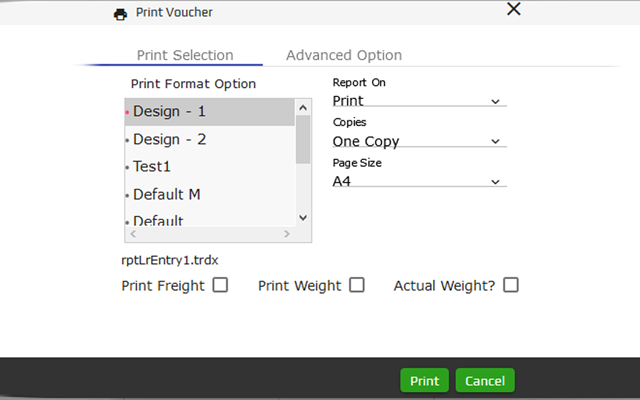Tick the Print Weight checkbox

(357, 285)
